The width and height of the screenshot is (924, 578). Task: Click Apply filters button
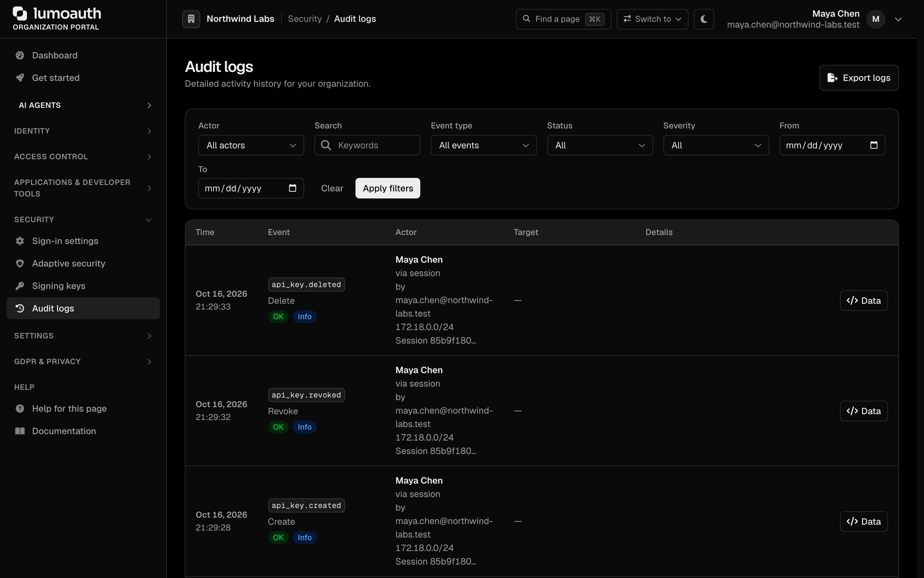(388, 188)
